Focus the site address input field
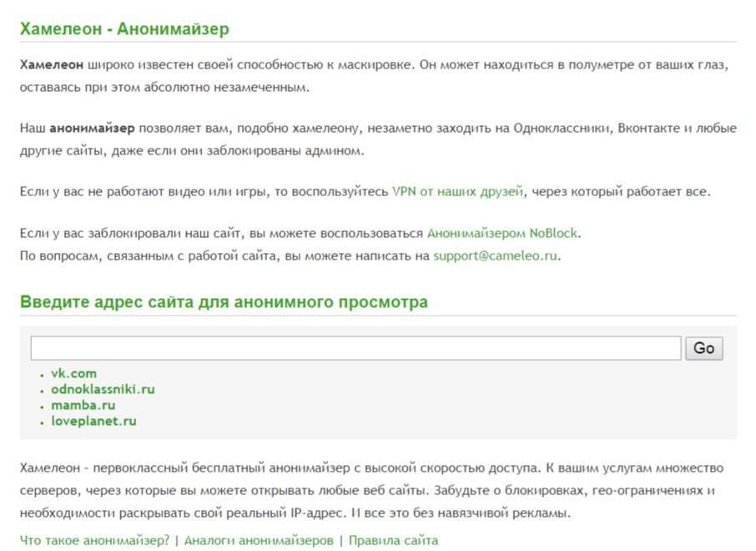The image size is (756, 551). 355,348
